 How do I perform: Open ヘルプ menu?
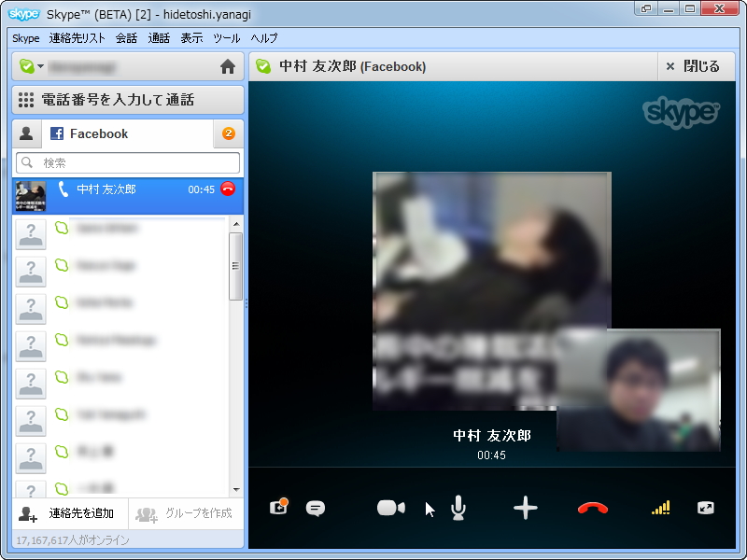tap(264, 38)
